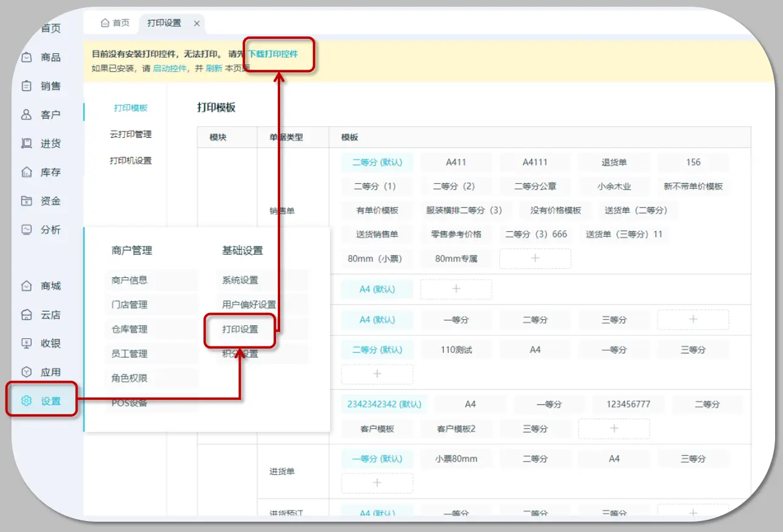
Task: Select the 客户模板2 template
Action: (456, 429)
